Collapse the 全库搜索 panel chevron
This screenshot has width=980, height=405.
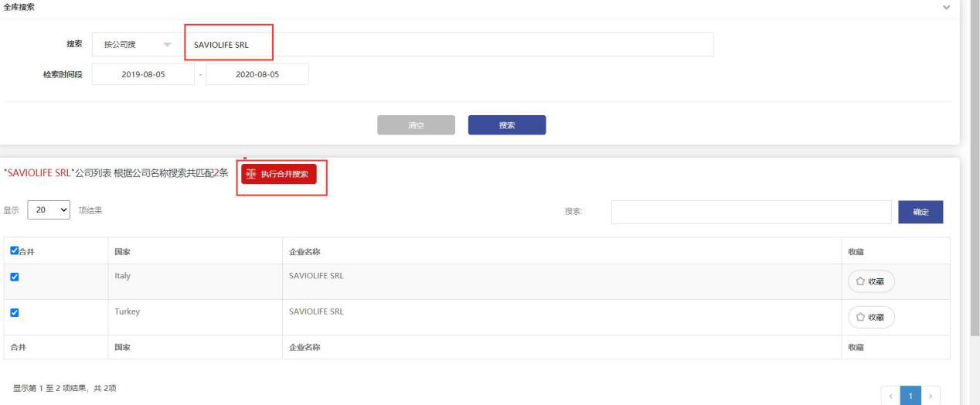pos(947,7)
